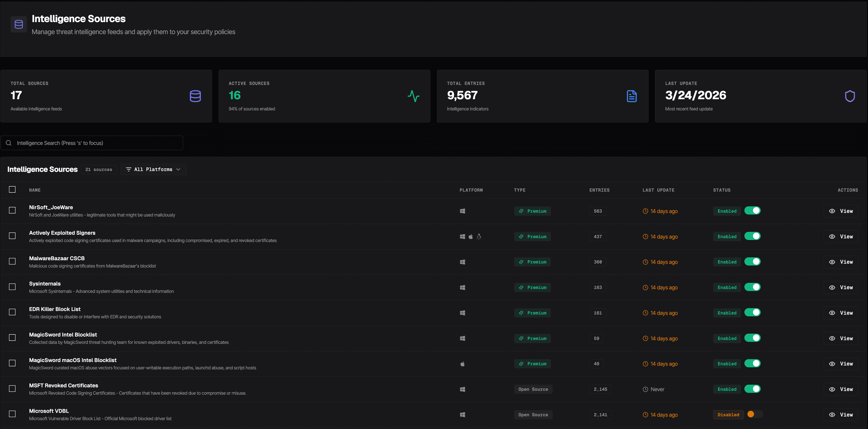
Task: Click the database icon in the page header
Action: pyautogui.click(x=19, y=24)
